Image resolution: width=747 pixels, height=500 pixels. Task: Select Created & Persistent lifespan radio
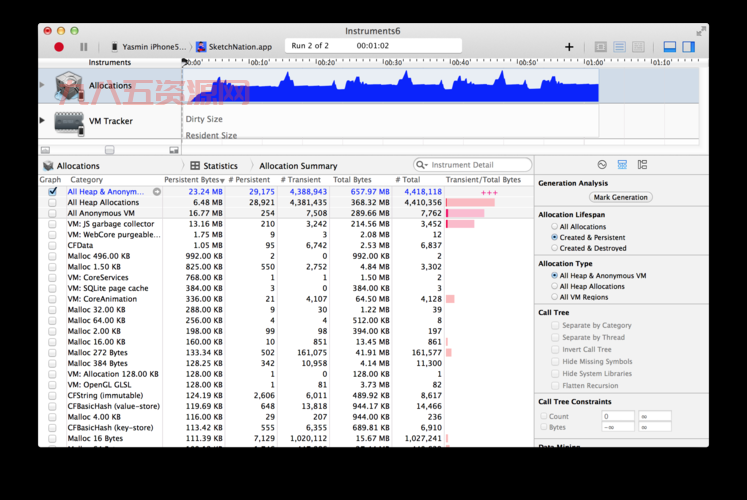click(x=554, y=237)
